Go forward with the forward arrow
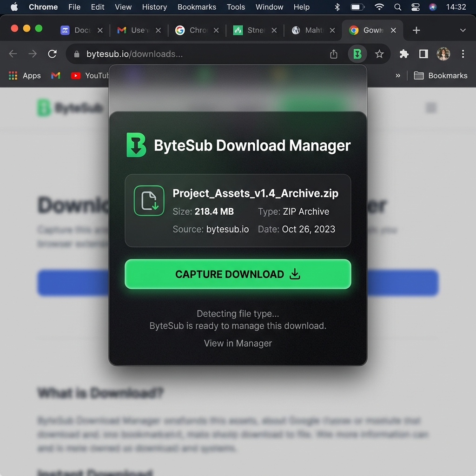476x476 pixels. pos(33,54)
